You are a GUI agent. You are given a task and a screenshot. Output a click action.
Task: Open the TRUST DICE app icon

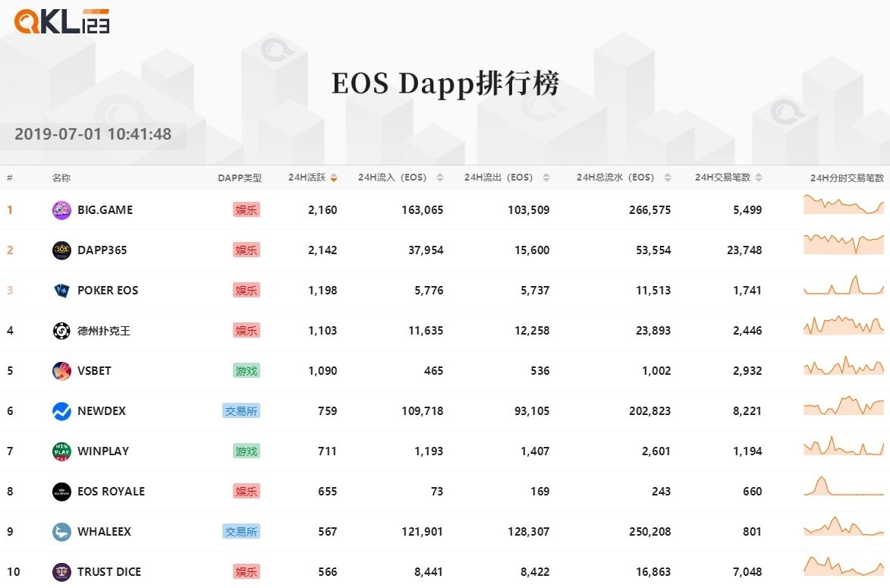point(61,572)
